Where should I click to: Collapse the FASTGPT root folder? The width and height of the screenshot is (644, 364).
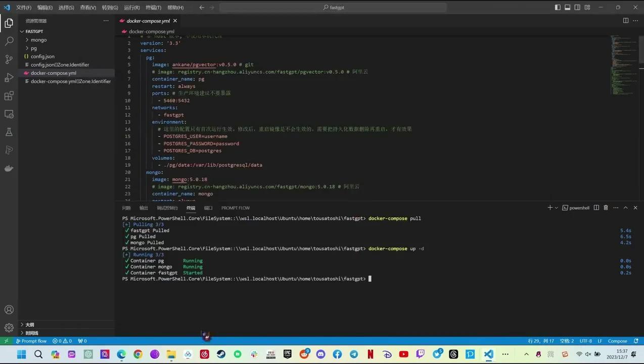coord(67,31)
